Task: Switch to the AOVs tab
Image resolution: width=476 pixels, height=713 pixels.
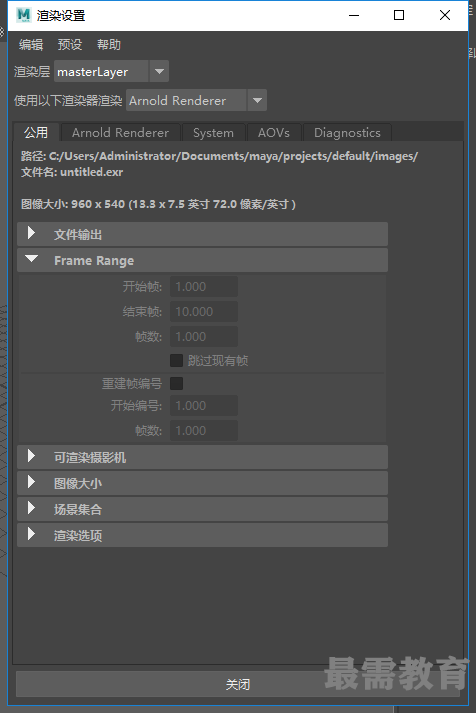Action: point(274,132)
